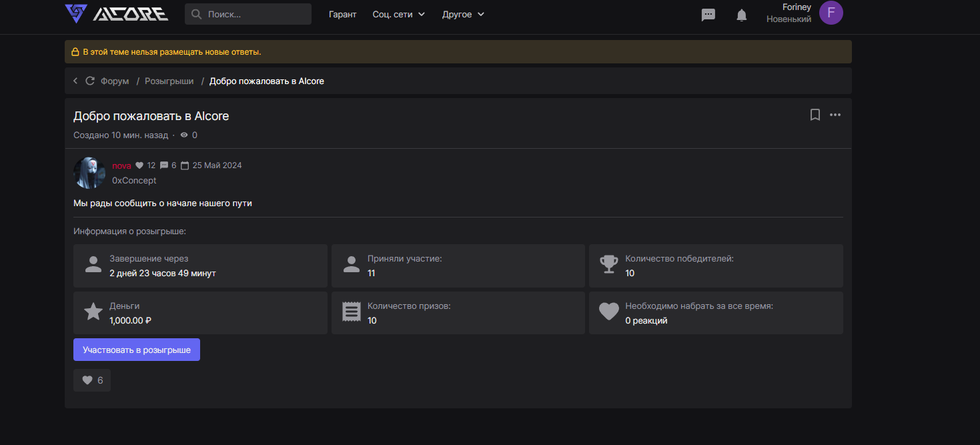This screenshot has height=445, width=980.
Task: Click the 25 Май 2024 post date
Action: (x=217, y=165)
